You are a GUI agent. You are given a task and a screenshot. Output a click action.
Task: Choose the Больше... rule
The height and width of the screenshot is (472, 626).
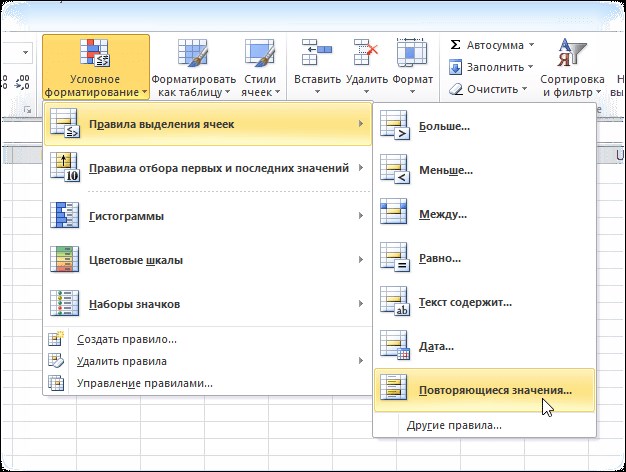click(x=484, y=126)
